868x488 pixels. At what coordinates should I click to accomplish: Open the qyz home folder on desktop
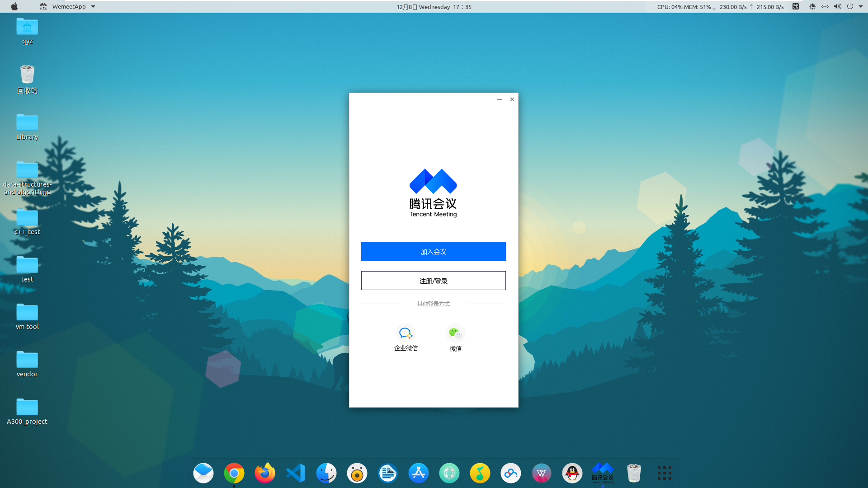pyautogui.click(x=27, y=31)
